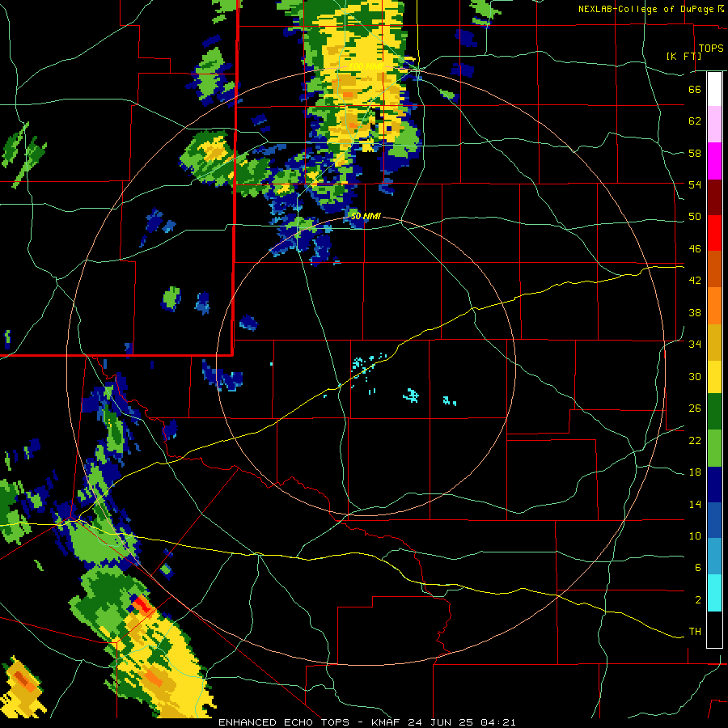Click the magenta legend swatch
The height and width of the screenshot is (728, 728).
pos(714,161)
